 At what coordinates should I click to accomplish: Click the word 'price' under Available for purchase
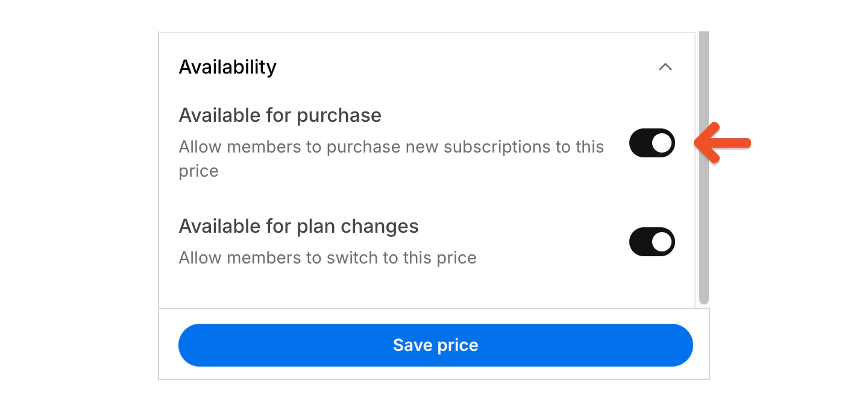[198, 171]
